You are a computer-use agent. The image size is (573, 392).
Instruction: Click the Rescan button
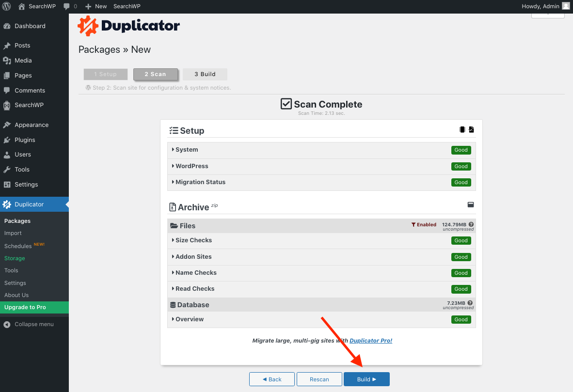319,379
